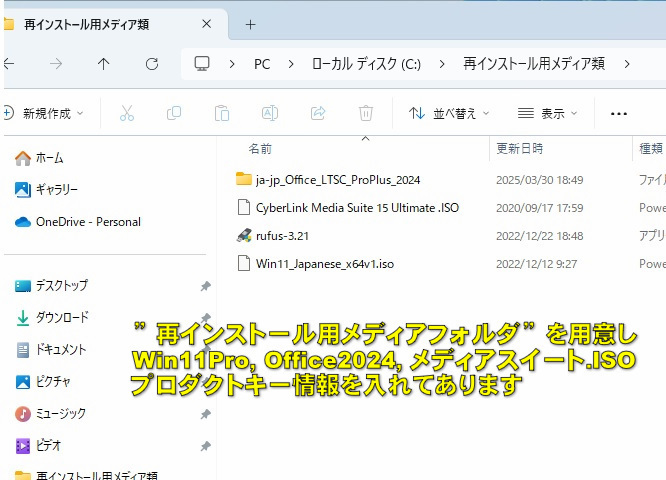Sort by the 名前 column header
The width and height of the screenshot is (666, 480).
coord(260,149)
